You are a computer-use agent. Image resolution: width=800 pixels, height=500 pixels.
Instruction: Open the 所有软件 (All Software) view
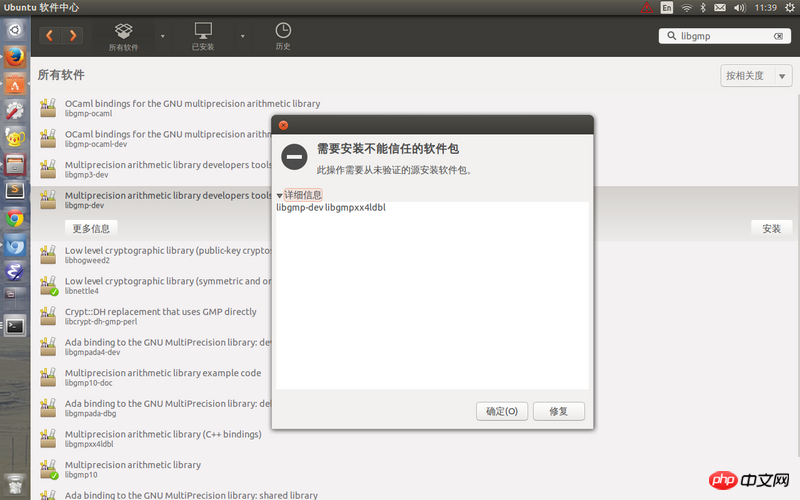tap(123, 37)
